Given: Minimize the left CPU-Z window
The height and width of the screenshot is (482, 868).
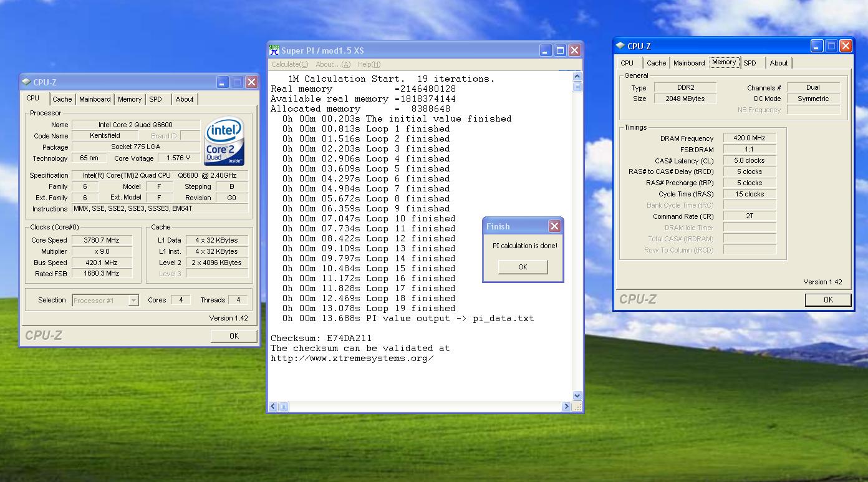Looking at the screenshot, I should [223, 82].
